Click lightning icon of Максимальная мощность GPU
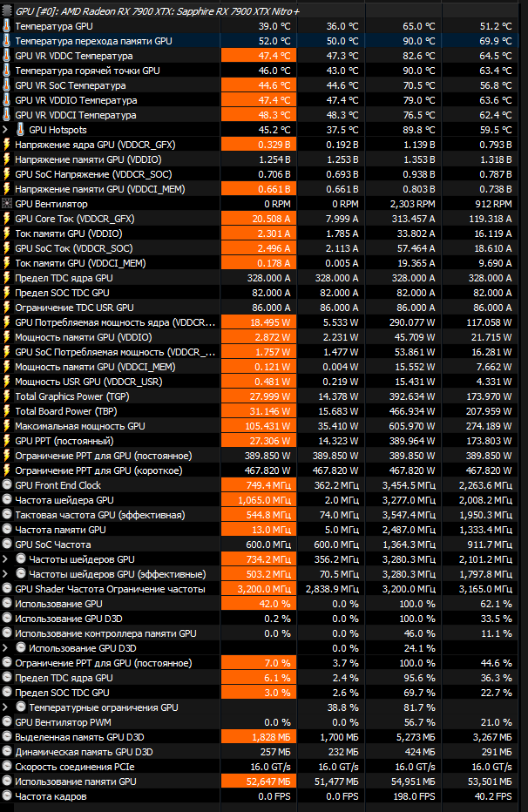This screenshot has height=812, width=528. click(7, 426)
